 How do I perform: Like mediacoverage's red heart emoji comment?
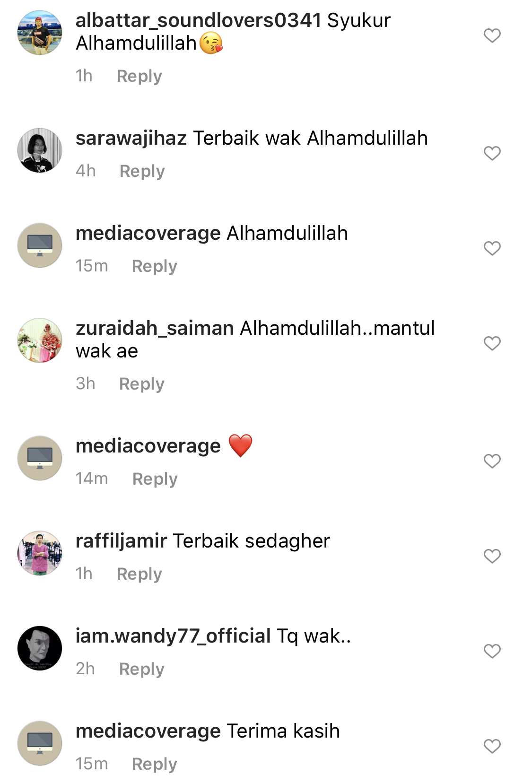[492, 461]
